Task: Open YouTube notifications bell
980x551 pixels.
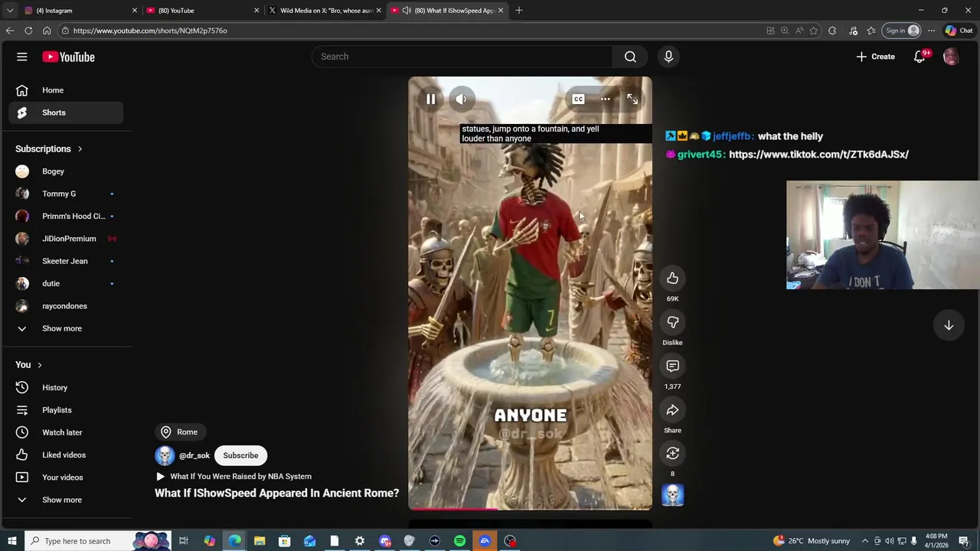Action: click(920, 57)
